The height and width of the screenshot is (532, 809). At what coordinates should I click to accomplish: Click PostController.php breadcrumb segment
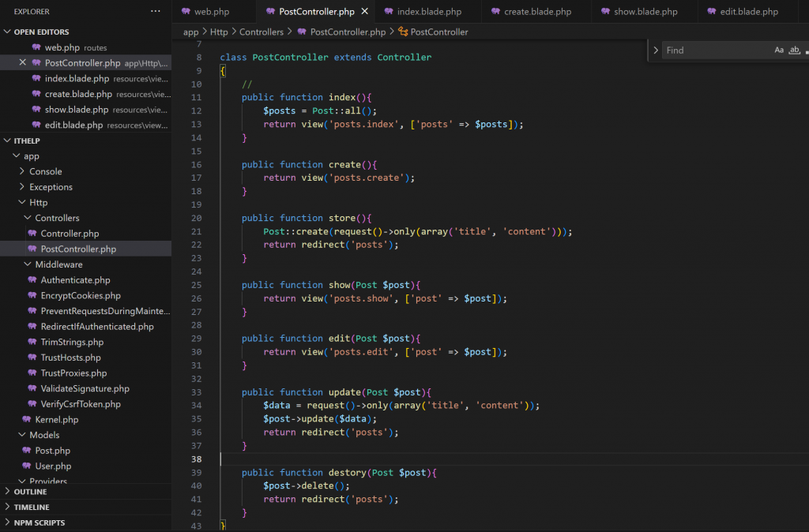click(x=348, y=32)
